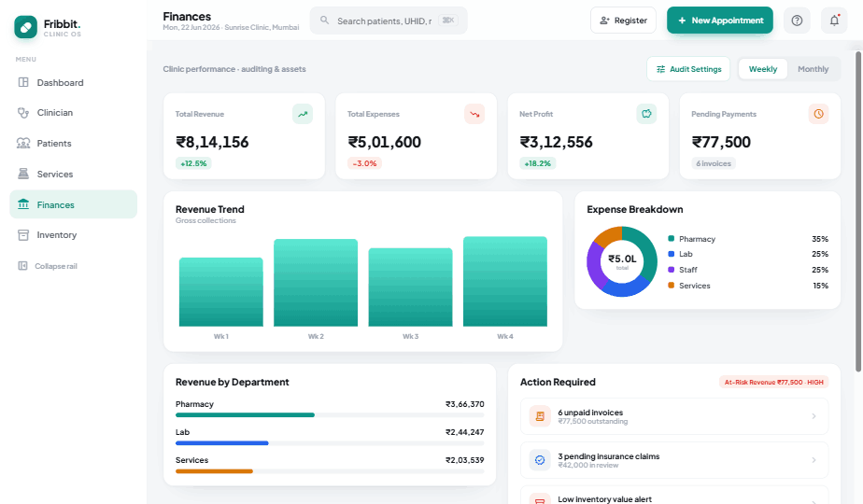
Task: Click the Wk 4 revenue bar
Action: (x=505, y=282)
